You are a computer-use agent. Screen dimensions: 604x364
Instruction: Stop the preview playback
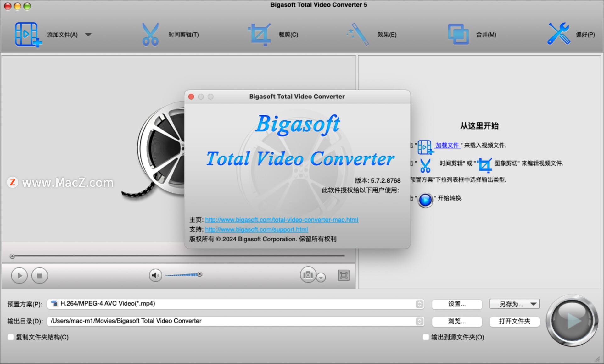[x=40, y=276]
